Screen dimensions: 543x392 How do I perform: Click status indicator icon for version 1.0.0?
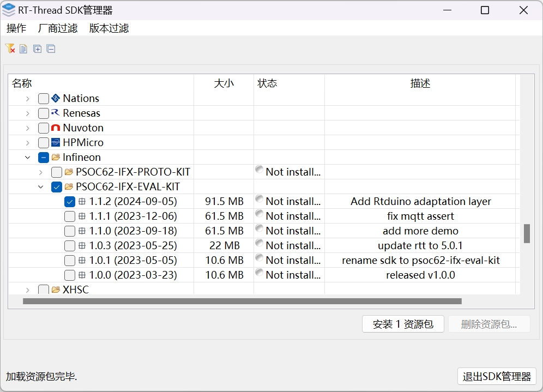(x=259, y=273)
